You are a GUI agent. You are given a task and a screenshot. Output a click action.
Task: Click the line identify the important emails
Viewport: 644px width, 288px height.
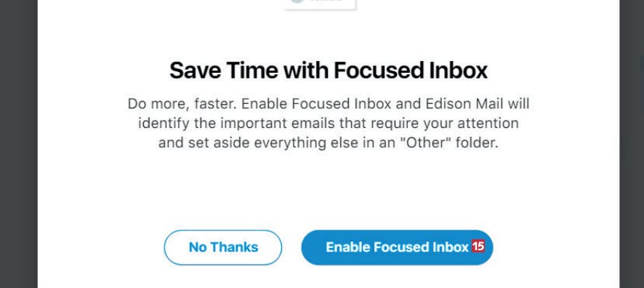(329, 124)
